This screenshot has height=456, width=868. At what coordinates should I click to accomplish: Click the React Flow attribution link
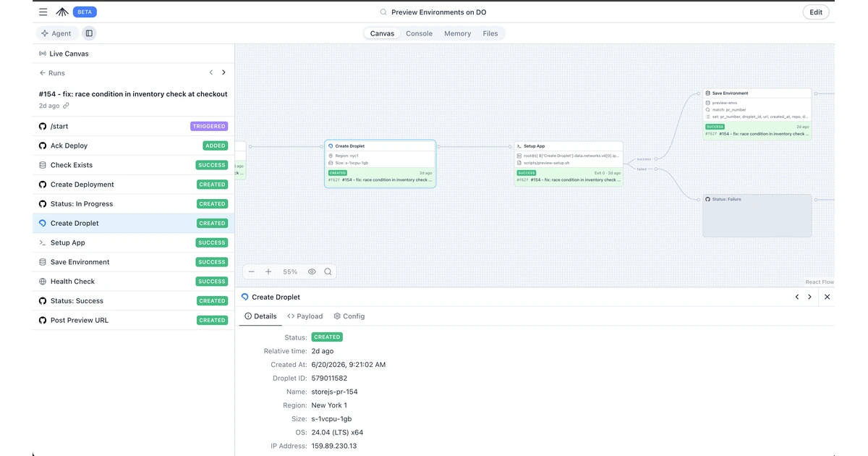820,282
